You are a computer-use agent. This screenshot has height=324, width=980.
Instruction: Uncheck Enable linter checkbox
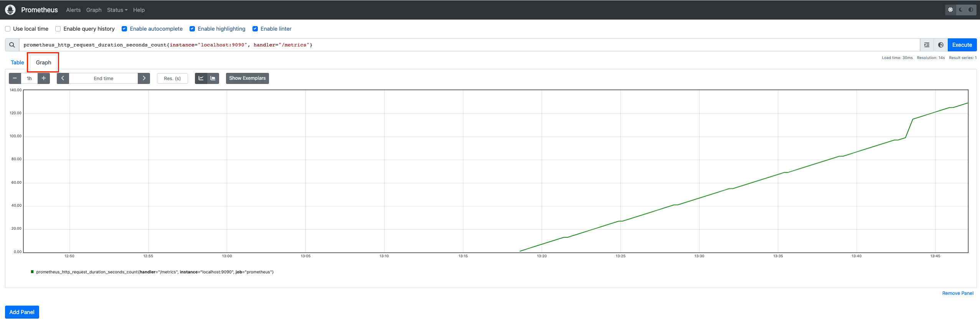[255, 29]
